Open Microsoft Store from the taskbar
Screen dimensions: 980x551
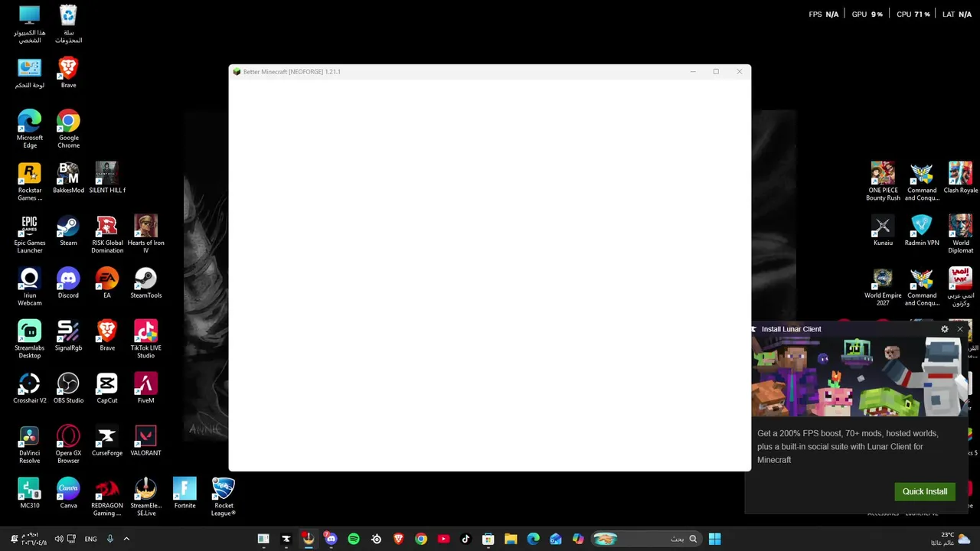point(488,539)
